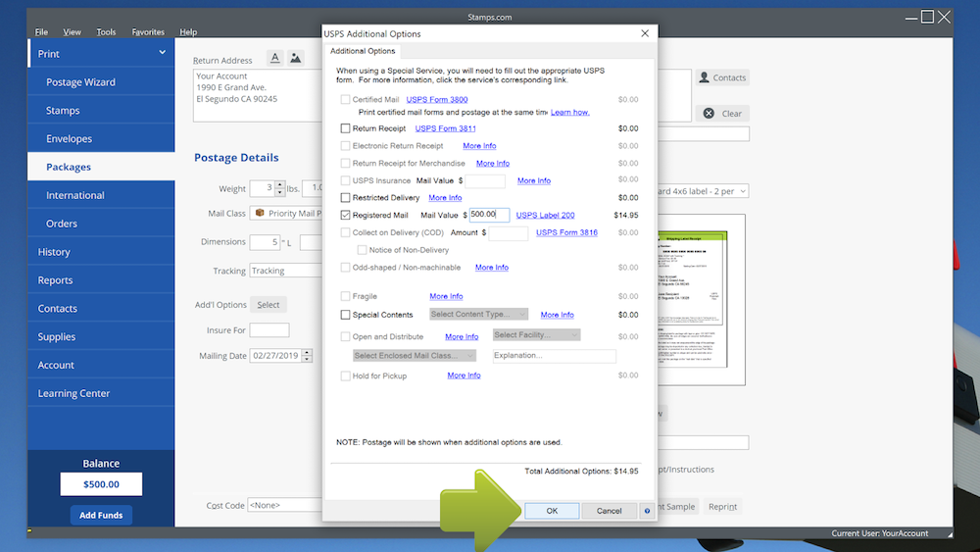The image size is (980, 552).
Task: Open Postage Wizard in the sidebar
Action: (x=101, y=82)
